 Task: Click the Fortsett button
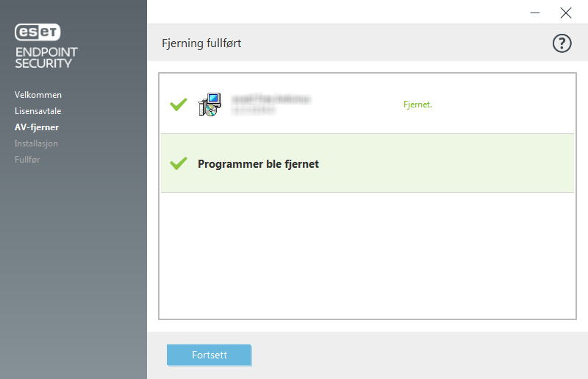coord(209,355)
